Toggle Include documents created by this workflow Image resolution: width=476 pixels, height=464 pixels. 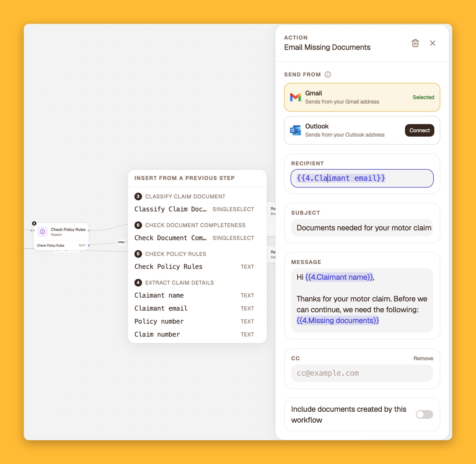coord(424,414)
